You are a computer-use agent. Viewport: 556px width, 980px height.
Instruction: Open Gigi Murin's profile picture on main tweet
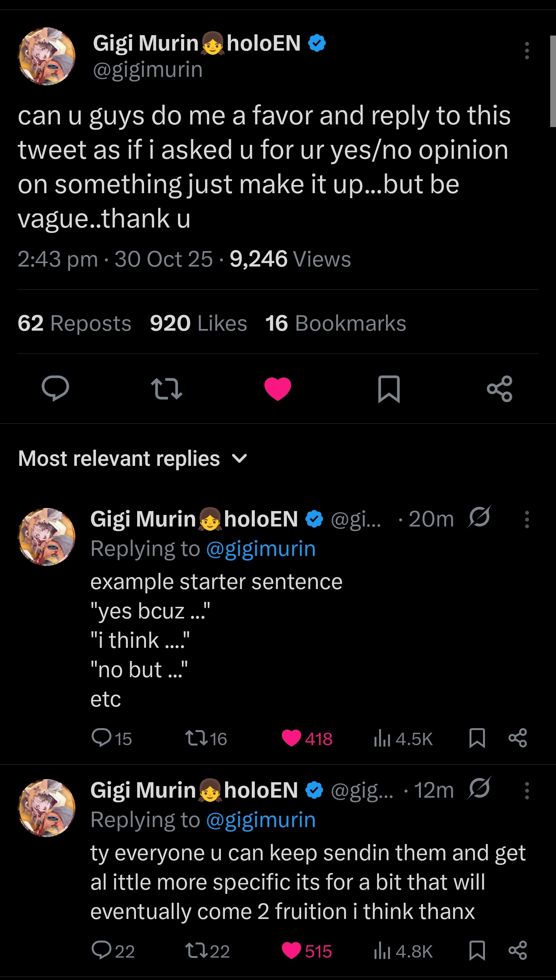[47, 56]
